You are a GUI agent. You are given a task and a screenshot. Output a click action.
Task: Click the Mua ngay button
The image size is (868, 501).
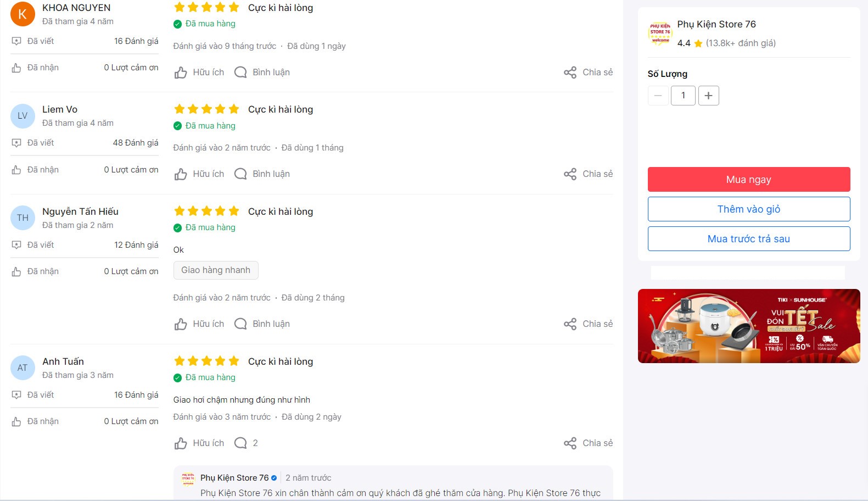[749, 180]
